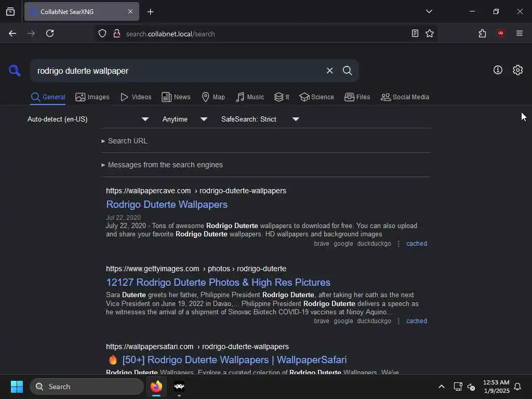This screenshot has height=399, width=532.
Task: Open the Firefox View icon
Action: point(10,11)
